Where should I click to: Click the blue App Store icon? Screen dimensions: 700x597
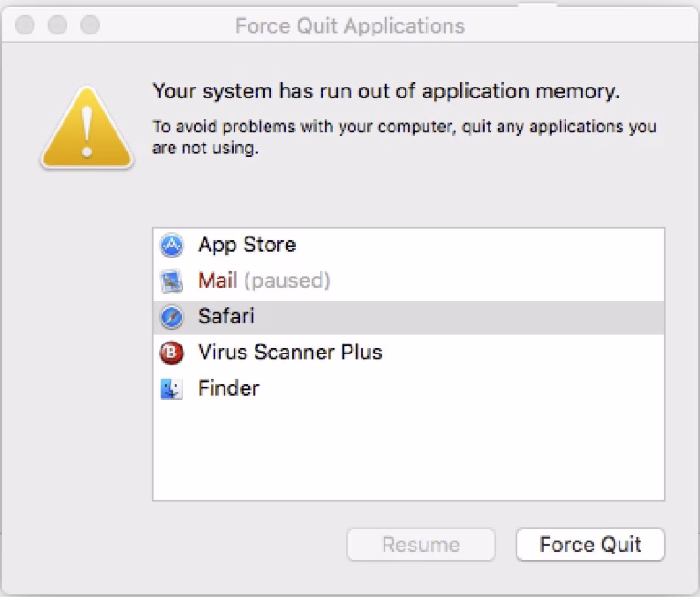pyautogui.click(x=171, y=245)
